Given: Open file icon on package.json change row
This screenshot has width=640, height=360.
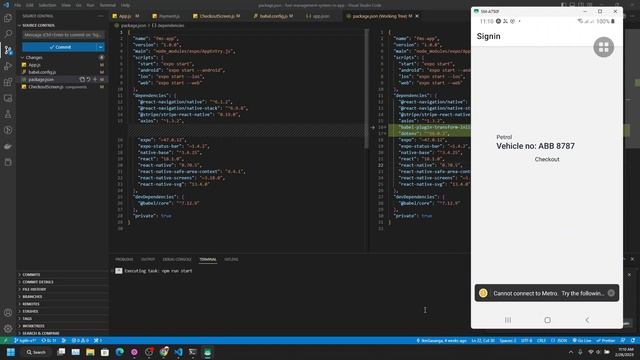Looking at the screenshot, I should point(82,80).
